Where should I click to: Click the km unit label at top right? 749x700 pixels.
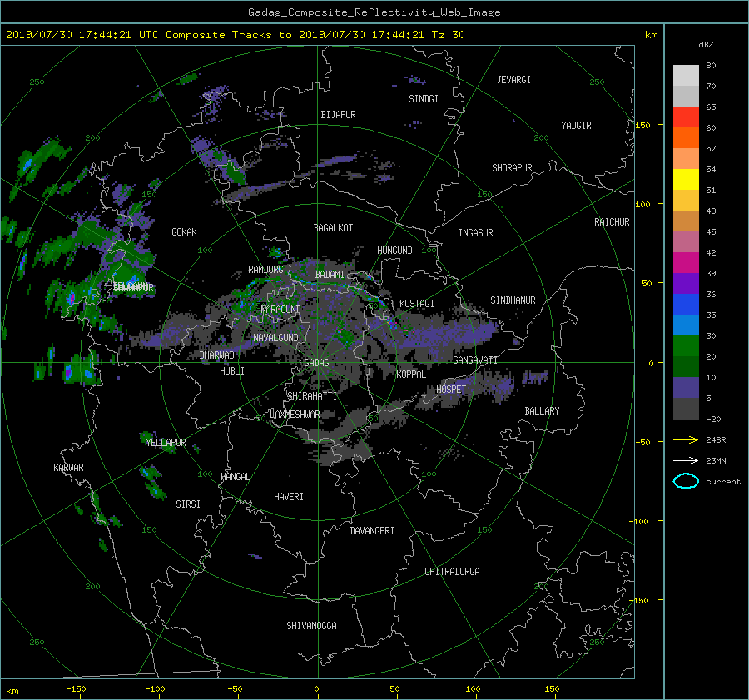click(651, 35)
